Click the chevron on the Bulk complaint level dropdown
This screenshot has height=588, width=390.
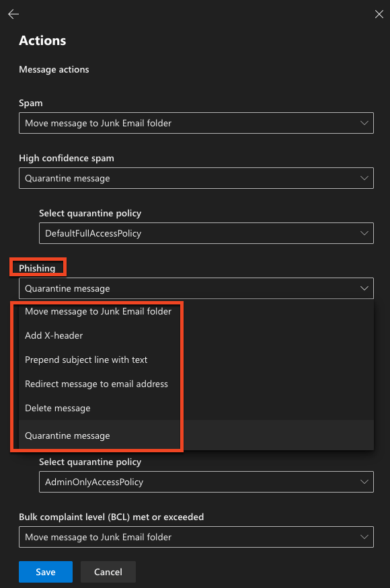(365, 536)
